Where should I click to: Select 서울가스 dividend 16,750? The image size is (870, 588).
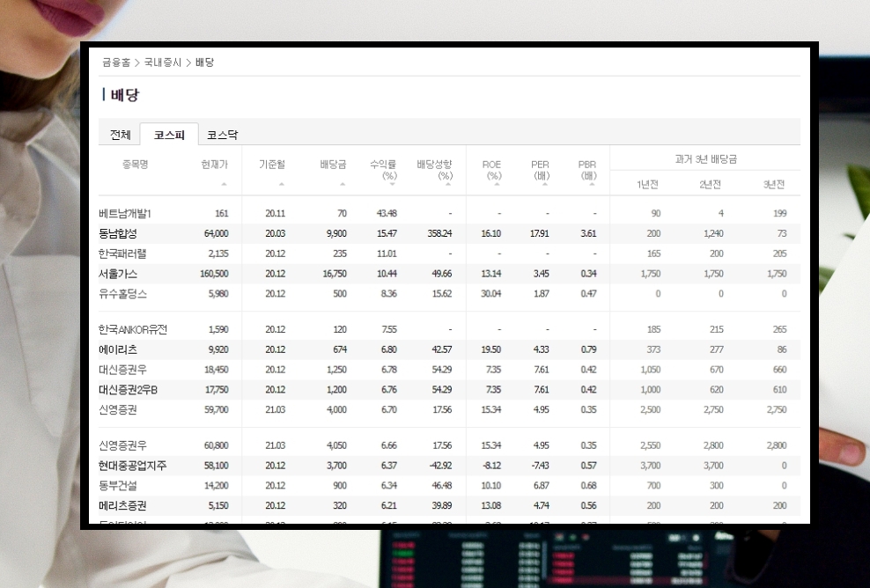pos(335,274)
